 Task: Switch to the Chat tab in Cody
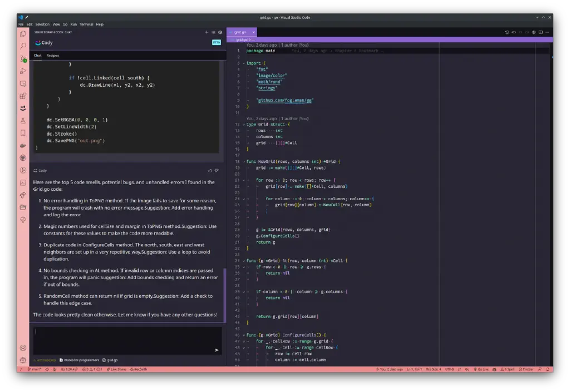(x=37, y=56)
